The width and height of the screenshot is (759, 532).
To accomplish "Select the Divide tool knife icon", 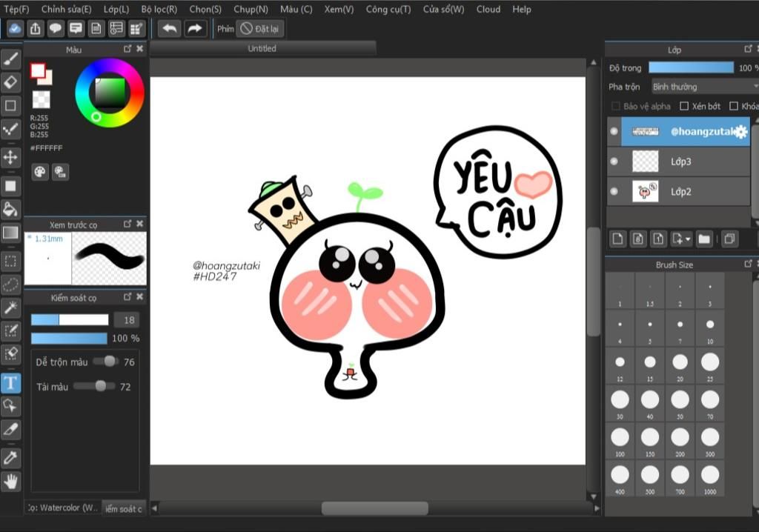I will [10, 429].
